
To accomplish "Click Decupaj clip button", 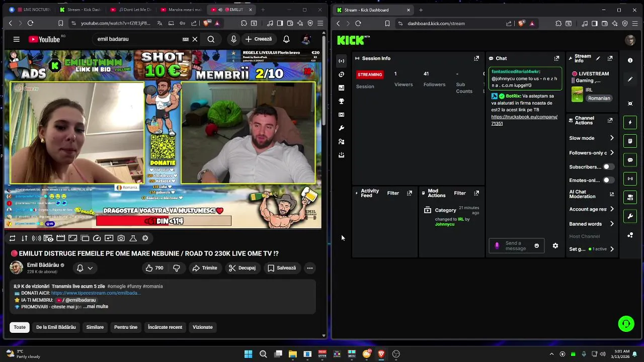I will point(243,268).
